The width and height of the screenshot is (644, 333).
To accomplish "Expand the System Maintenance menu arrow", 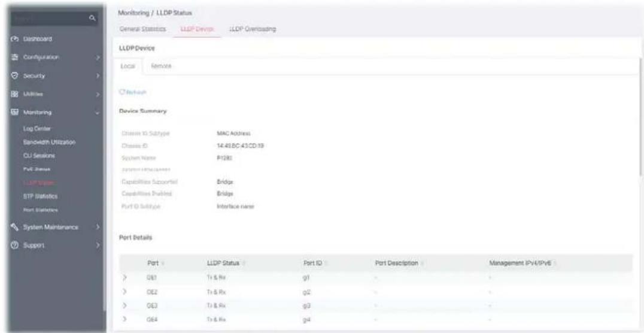I will click(98, 227).
